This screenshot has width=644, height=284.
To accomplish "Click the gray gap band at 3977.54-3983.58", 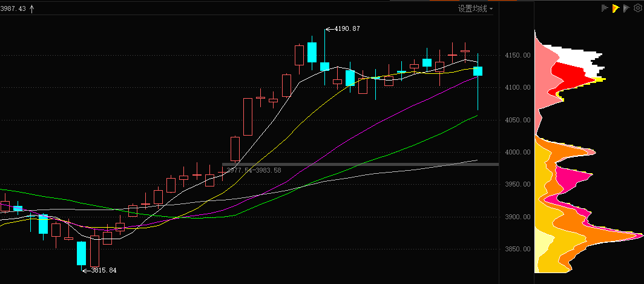I will point(361,164).
